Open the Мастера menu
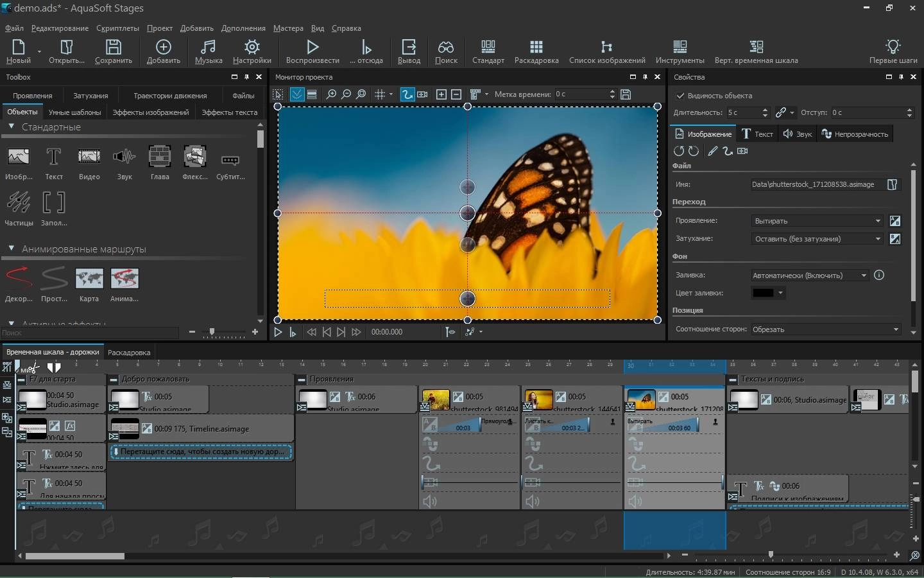 coord(288,28)
